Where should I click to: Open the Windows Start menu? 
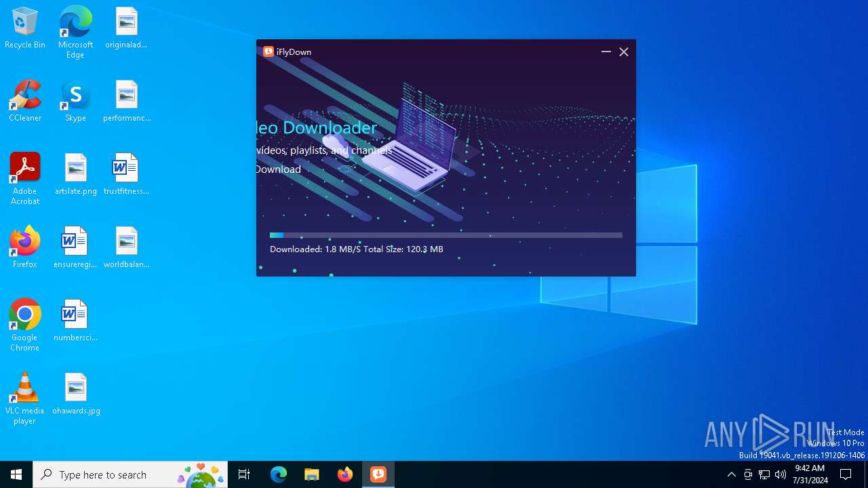tap(16, 474)
